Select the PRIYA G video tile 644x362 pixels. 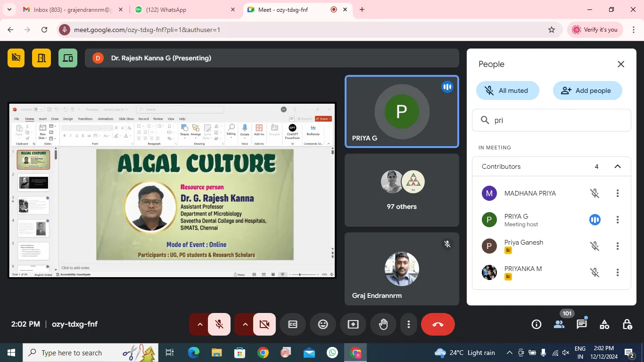(x=402, y=112)
